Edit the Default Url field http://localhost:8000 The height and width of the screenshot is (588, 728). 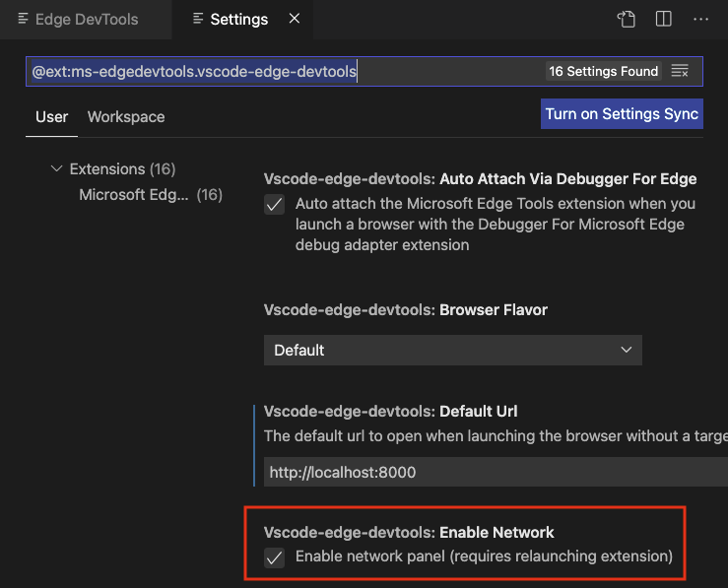496,472
